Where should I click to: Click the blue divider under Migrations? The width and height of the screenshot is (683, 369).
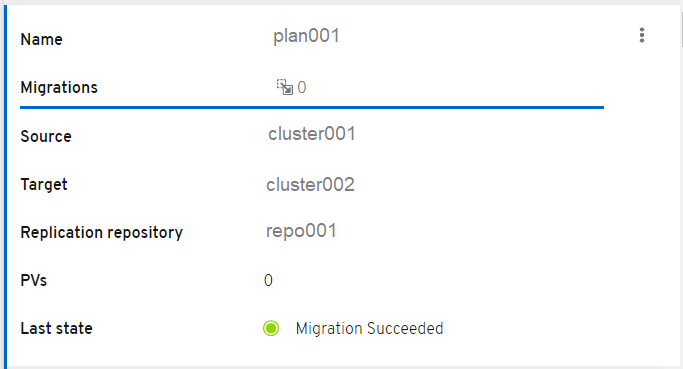(x=312, y=107)
